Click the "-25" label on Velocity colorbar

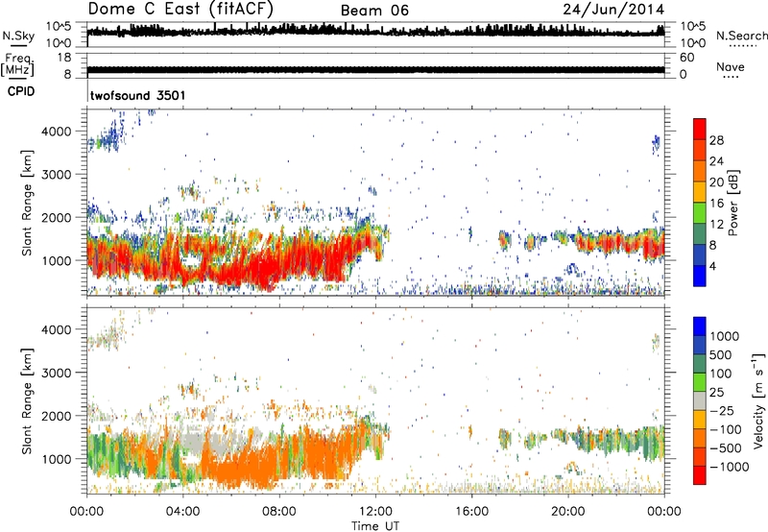pos(722,411)
